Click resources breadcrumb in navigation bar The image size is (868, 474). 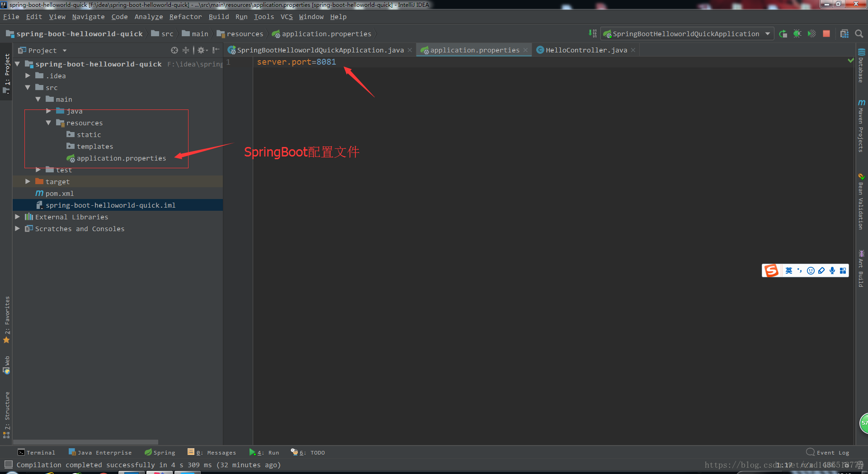point(240,34)
